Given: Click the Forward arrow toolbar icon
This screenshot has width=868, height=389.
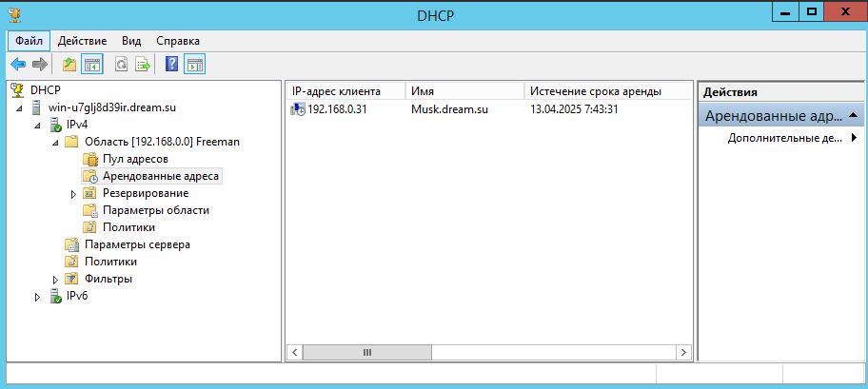Looking at the screenshot, I should point(40,65).
